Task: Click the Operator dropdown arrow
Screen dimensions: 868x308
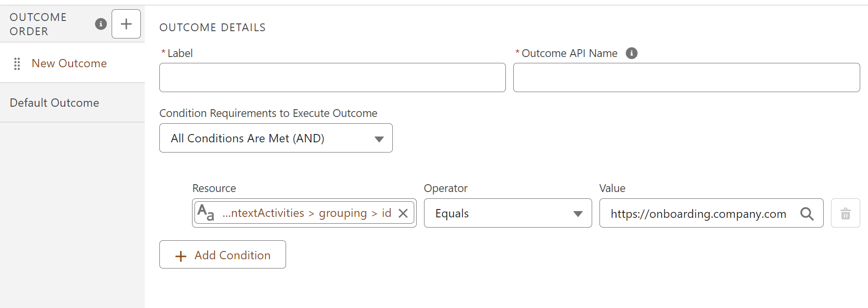Action: pos(578,214)
